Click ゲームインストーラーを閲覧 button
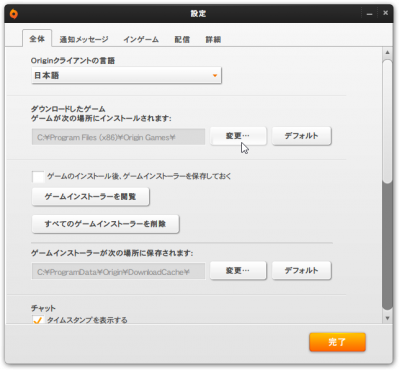399x370 pixels. pos(90,197)
